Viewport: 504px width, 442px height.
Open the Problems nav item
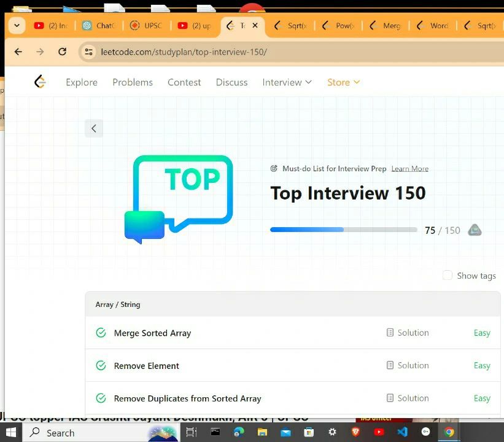pos(133,82)
